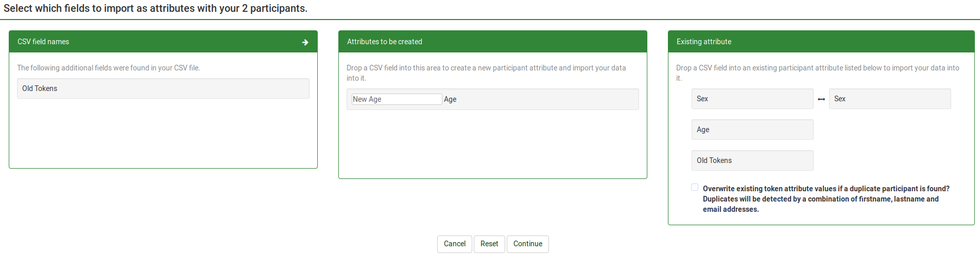Click Old Tokens under Existing attribute
Screen dimensions: 980x255
[x=752, y=160]
